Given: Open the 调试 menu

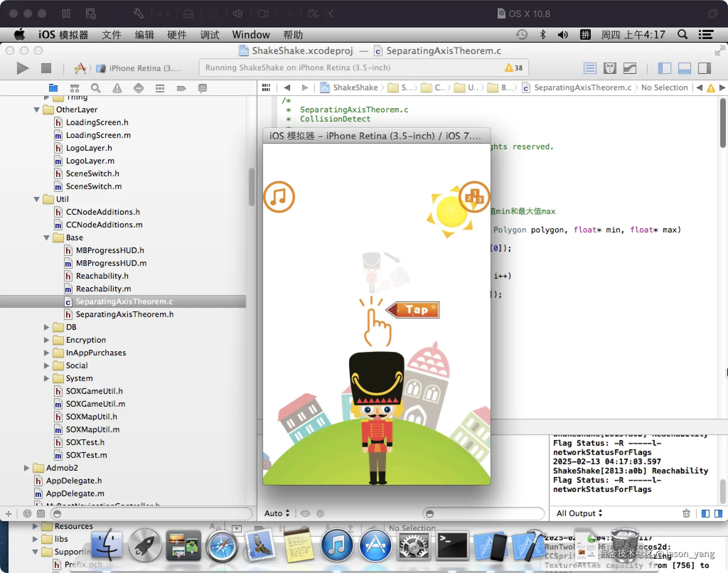Looking at the screenshot, I should point(209,35).
